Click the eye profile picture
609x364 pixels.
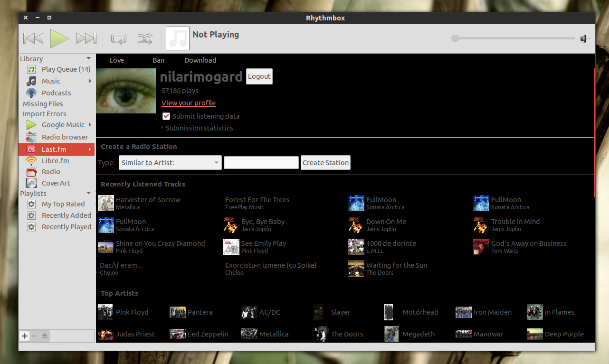(126, 91)
